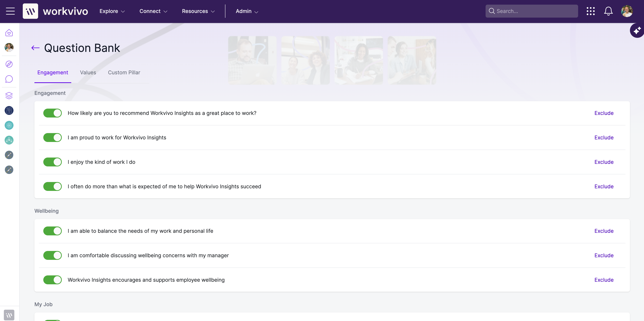
Task: Expand the Admin dropdown menu
Action: pyautogui.click(x=247, y=11)
